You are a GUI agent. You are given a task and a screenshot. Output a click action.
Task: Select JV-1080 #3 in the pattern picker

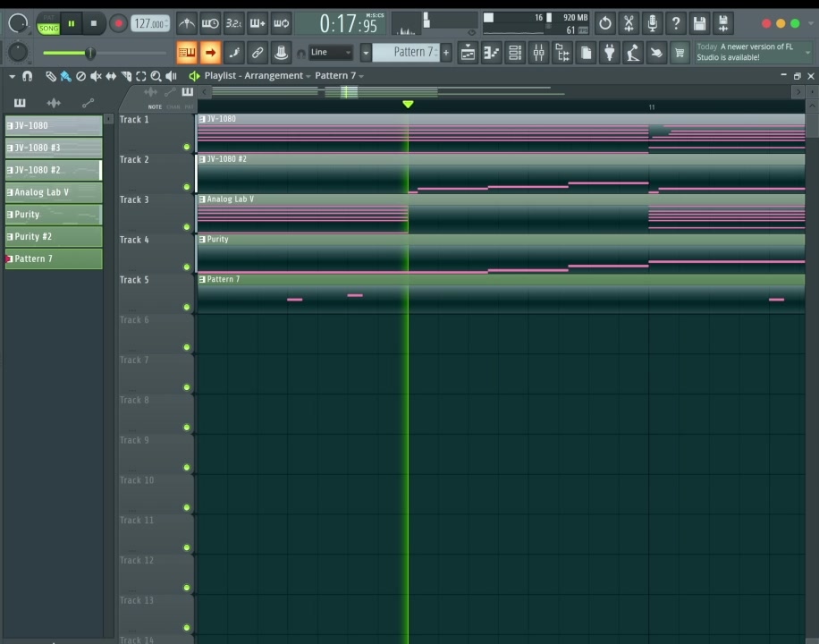click(x=54, y=148)
